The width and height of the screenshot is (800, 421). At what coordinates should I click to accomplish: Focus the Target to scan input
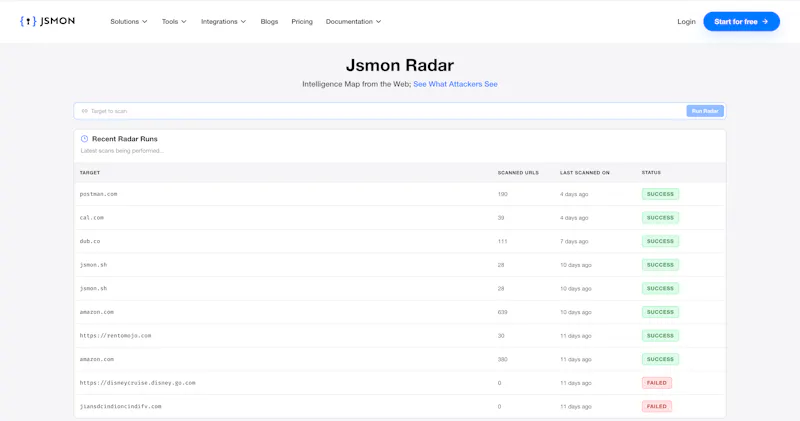(x=380, y=111)
